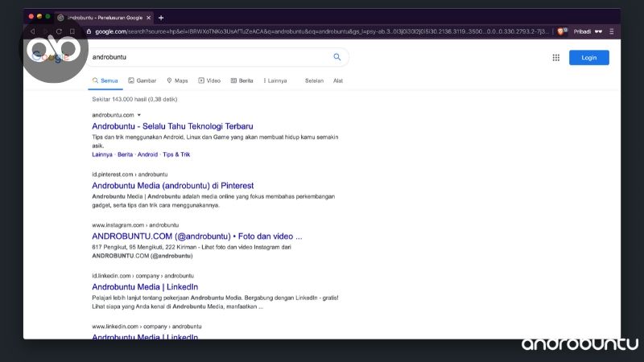Click the www.instagram.com › androbuntu breadcrumb
Viewport: 644px width, 362px height.
[135, 225]
